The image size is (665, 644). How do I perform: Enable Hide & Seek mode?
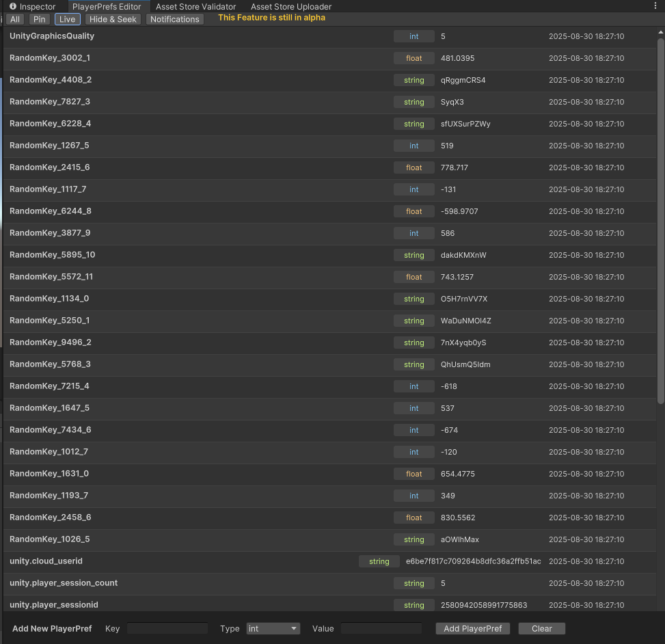point(113,19)
